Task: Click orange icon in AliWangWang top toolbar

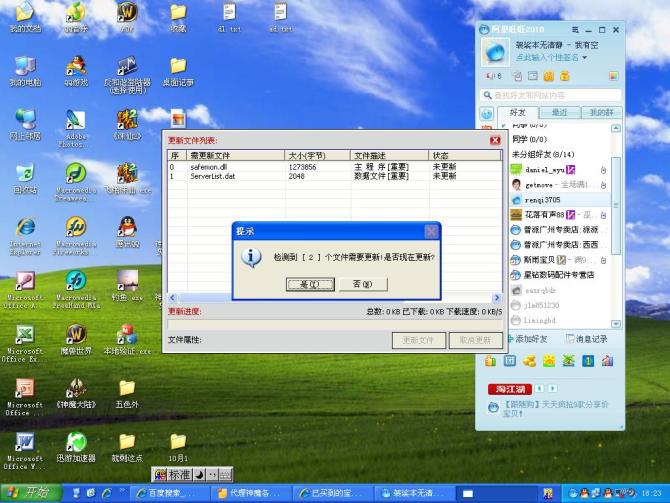Action: (x=549, y=76)
